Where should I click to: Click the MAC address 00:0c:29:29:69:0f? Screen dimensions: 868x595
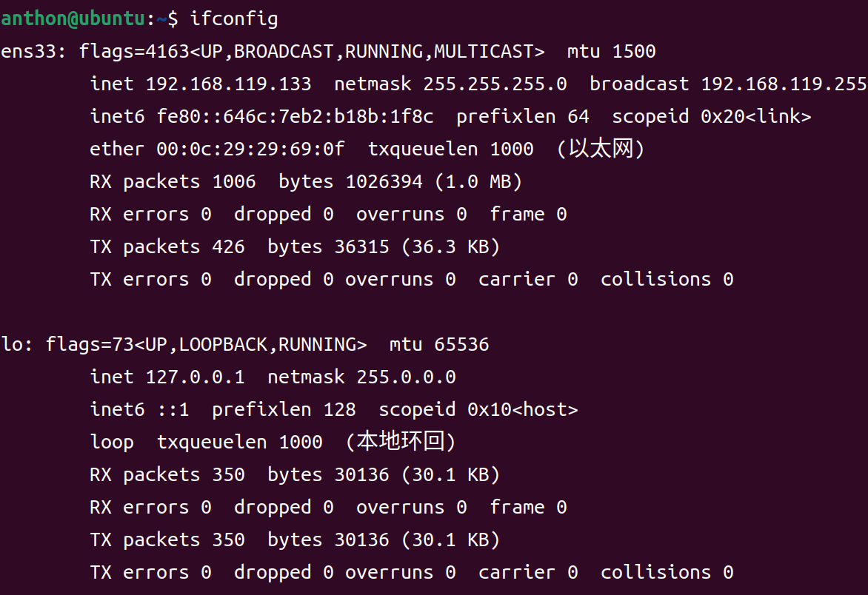tap(250, 149)
